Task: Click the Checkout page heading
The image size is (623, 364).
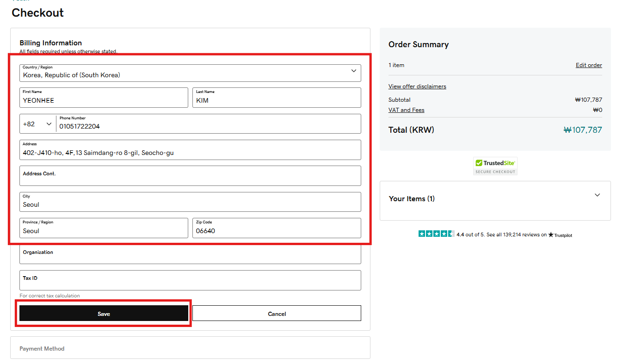Action: coord(38,13)
